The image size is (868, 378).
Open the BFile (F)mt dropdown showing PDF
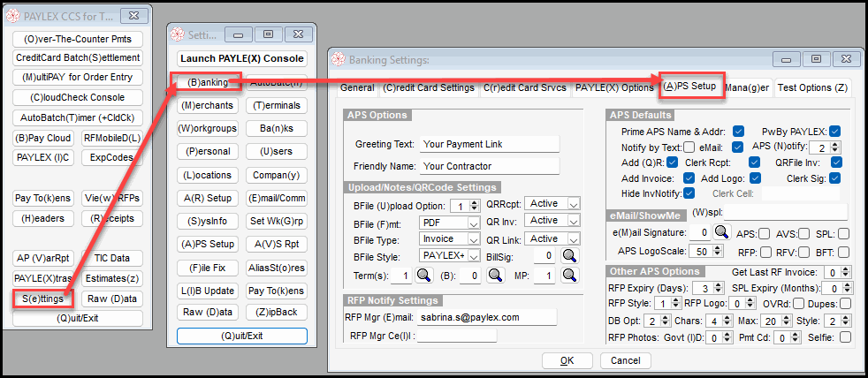tap(449, 223)
